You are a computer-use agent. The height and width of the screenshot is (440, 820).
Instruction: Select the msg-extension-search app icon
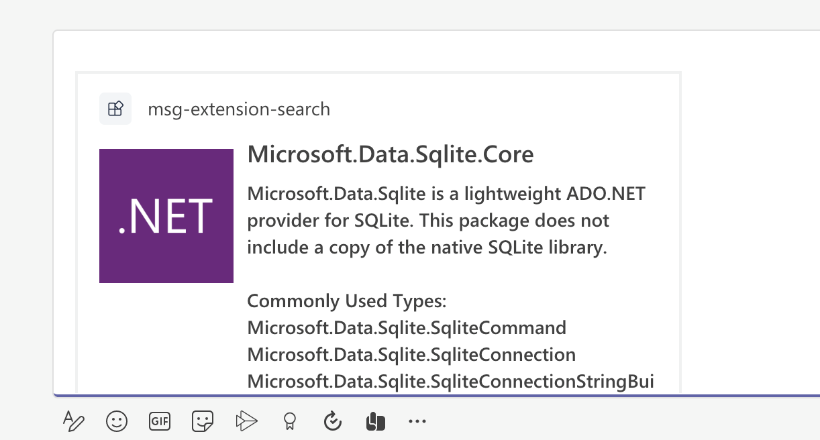coord(115,109)
